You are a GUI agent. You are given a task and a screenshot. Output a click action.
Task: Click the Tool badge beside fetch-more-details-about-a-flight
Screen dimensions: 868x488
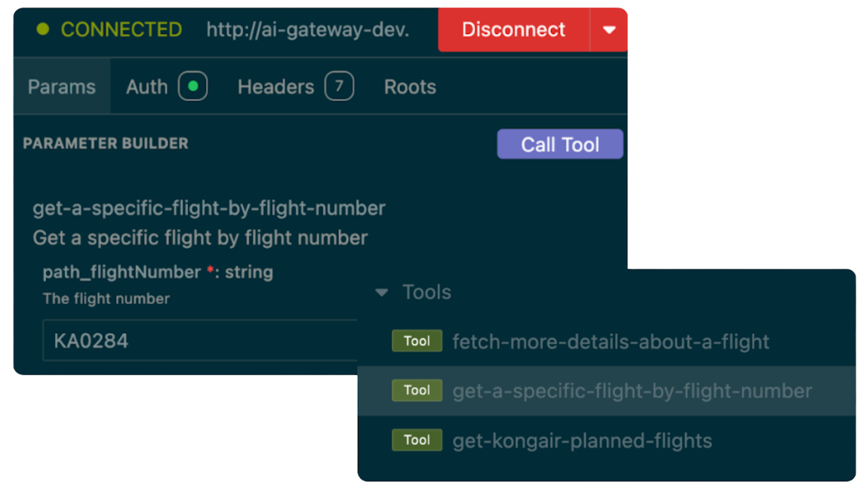click(417, 341)
